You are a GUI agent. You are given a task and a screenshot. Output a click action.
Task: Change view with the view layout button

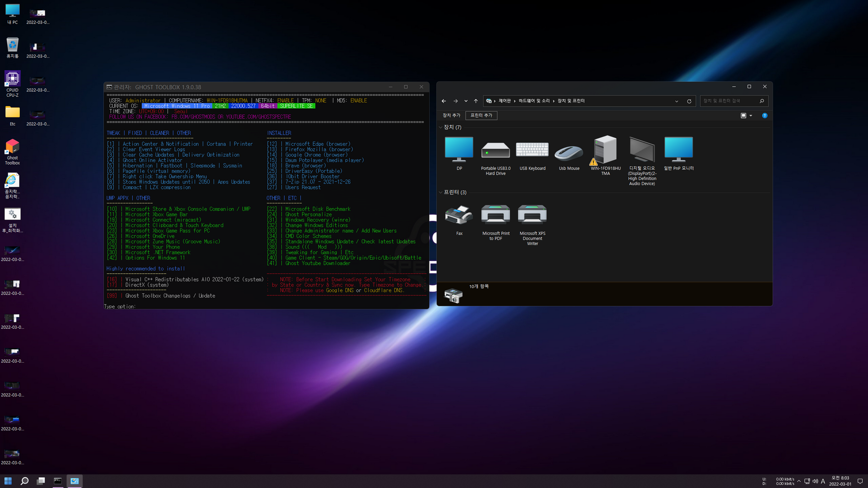pos(744,115)
